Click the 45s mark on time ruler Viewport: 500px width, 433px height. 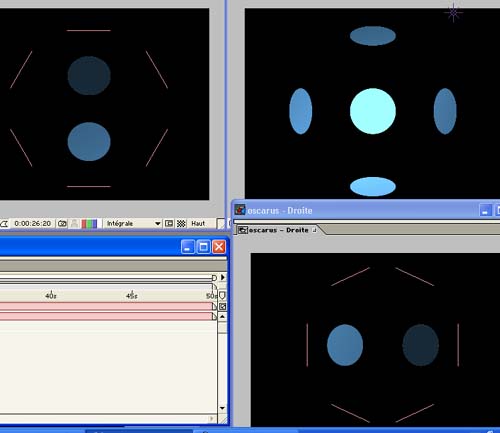132,296
